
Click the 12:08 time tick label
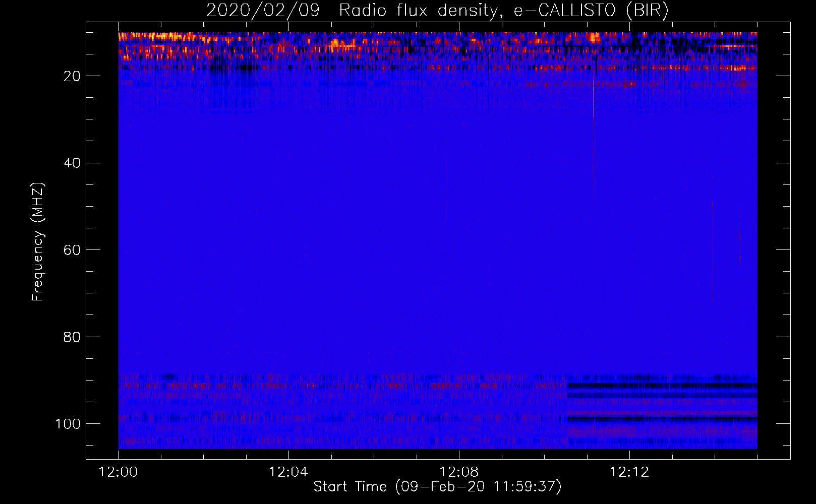pos(459,472)
